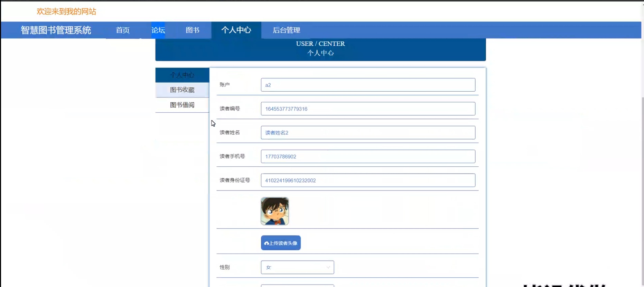Click the cloud upload icon on the button
The height and width of the screenshot is (287, 644).
[x=267, y=243]
